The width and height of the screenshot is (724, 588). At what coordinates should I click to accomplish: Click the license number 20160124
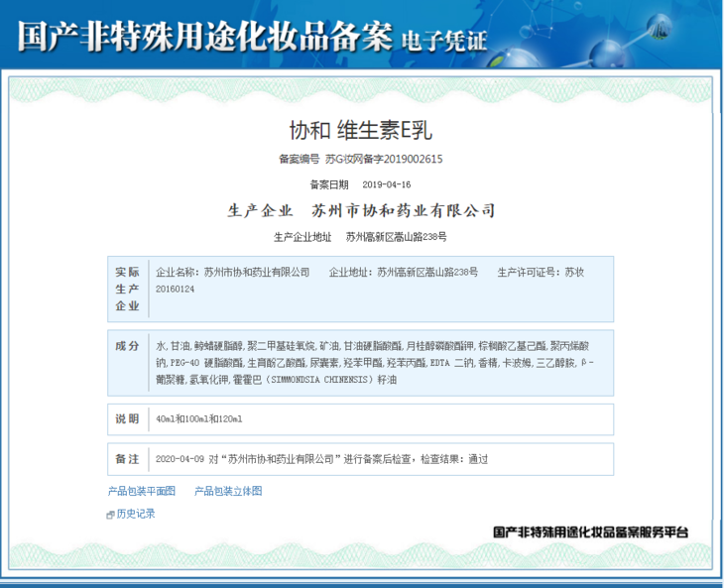tap(175, 290)
